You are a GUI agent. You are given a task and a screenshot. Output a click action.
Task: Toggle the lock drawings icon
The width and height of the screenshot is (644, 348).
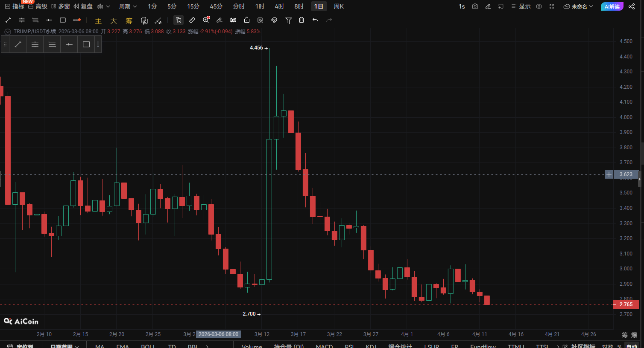[247, 20]
